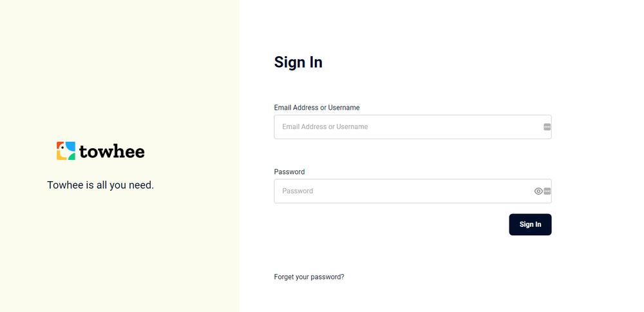
Task: Click the "Sign In" page heading
Action: [x=298, y=62]
